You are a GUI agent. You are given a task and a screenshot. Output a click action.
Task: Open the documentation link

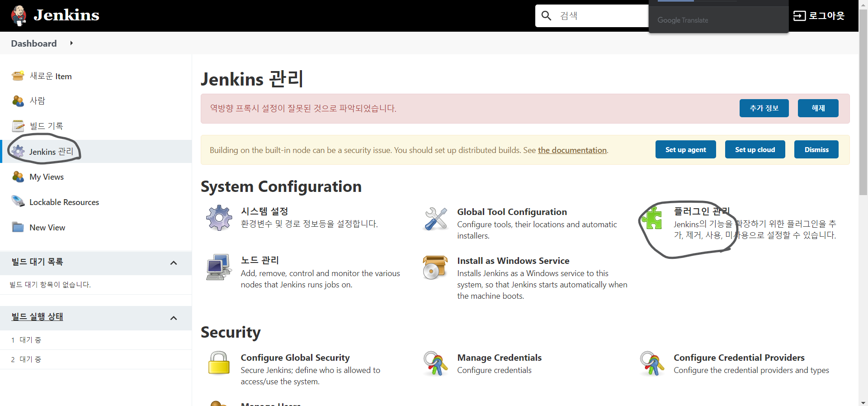click(x=572, y=150)
